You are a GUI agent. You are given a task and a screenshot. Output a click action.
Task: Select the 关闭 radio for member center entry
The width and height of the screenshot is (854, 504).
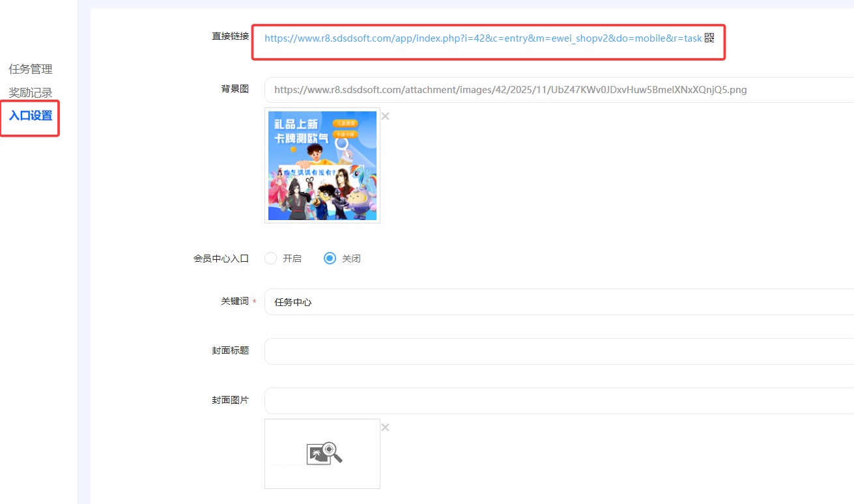coord(330,259)
